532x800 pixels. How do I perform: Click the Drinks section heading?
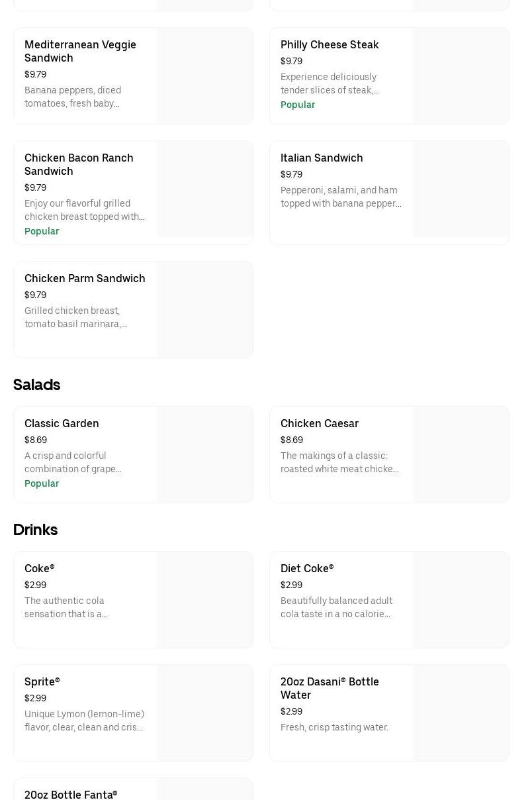coord(36,530)
